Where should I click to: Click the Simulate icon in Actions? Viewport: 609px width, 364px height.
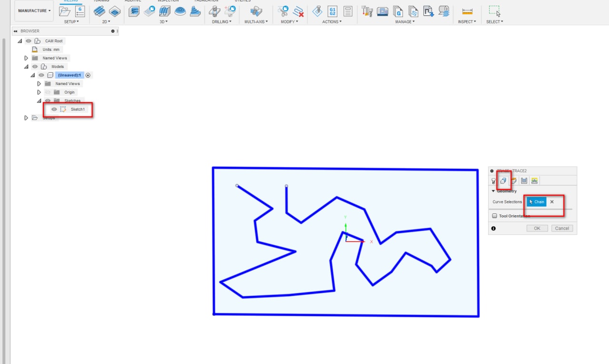317,11
